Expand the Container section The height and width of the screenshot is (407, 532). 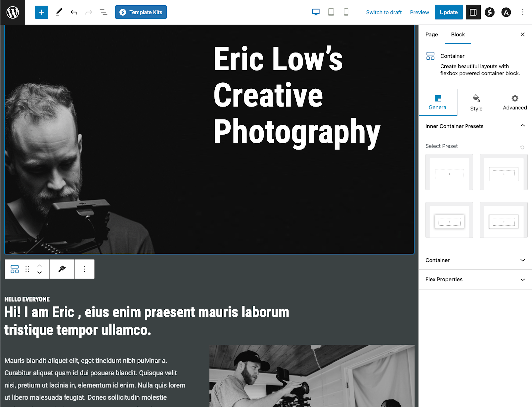tap(475, 260)
